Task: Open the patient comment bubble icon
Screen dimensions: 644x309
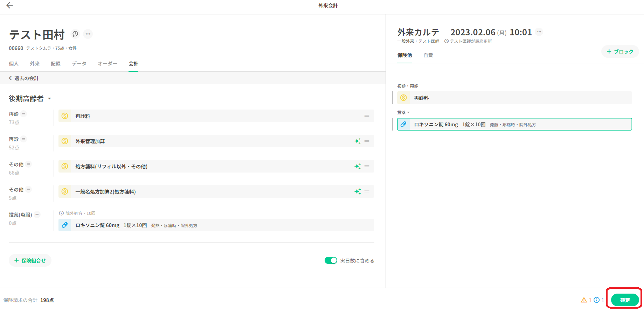Action: (75, 34)
